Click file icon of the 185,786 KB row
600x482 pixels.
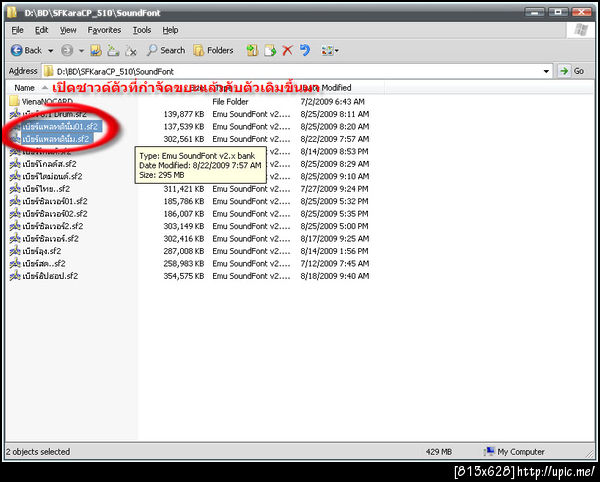(15, 201)
